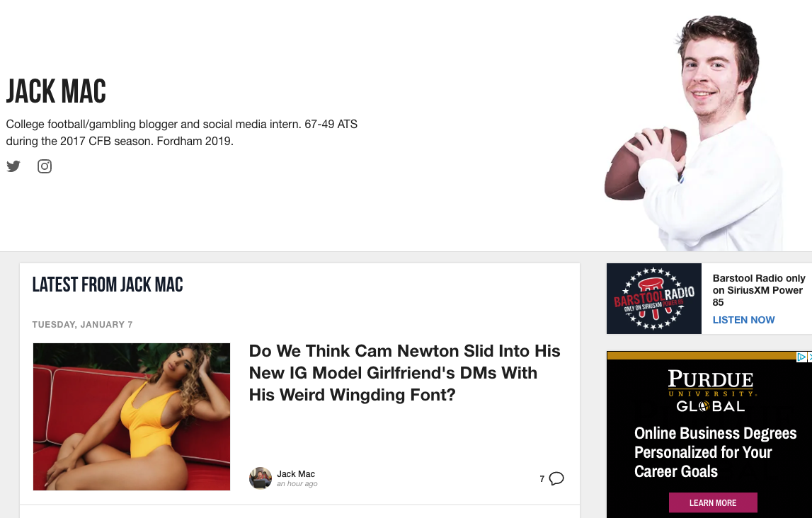Image resolution: width=812 pixels, height=518 pixels.
Task: Click the Barstool Radio logo image
Action: tap(654, 299)
